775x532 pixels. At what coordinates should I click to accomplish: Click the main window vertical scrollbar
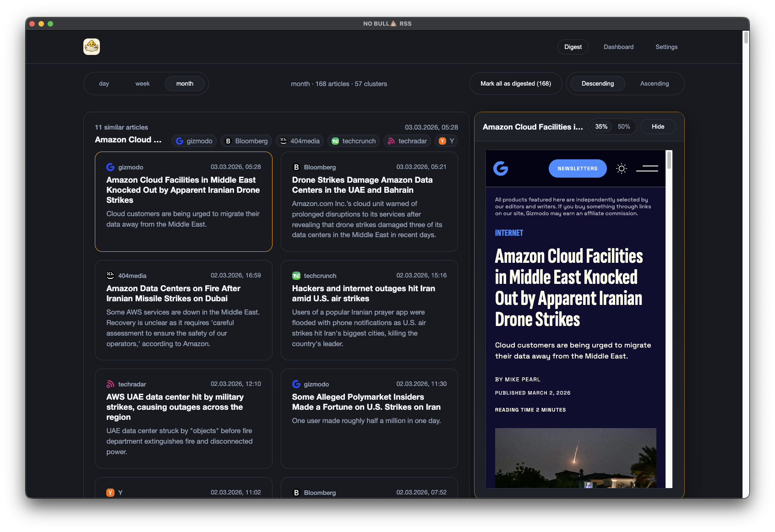746,38
